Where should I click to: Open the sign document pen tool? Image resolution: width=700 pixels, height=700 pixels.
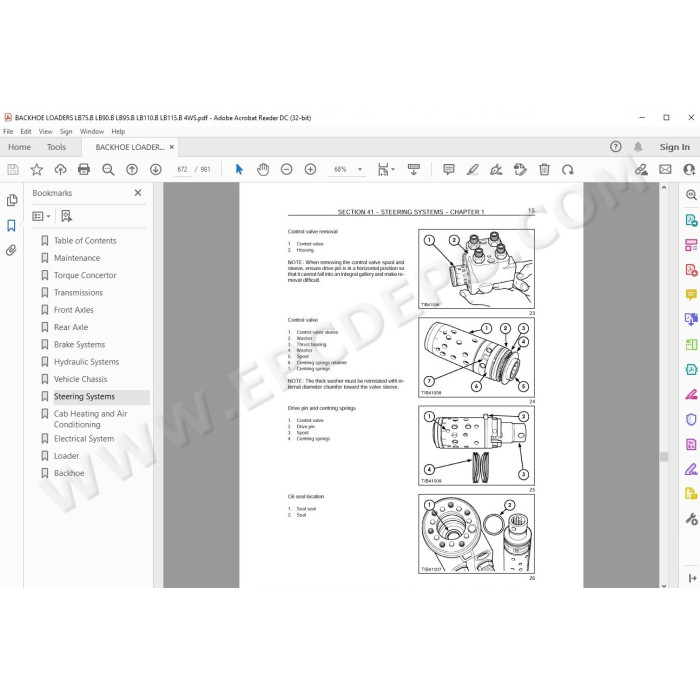[496, 170]
